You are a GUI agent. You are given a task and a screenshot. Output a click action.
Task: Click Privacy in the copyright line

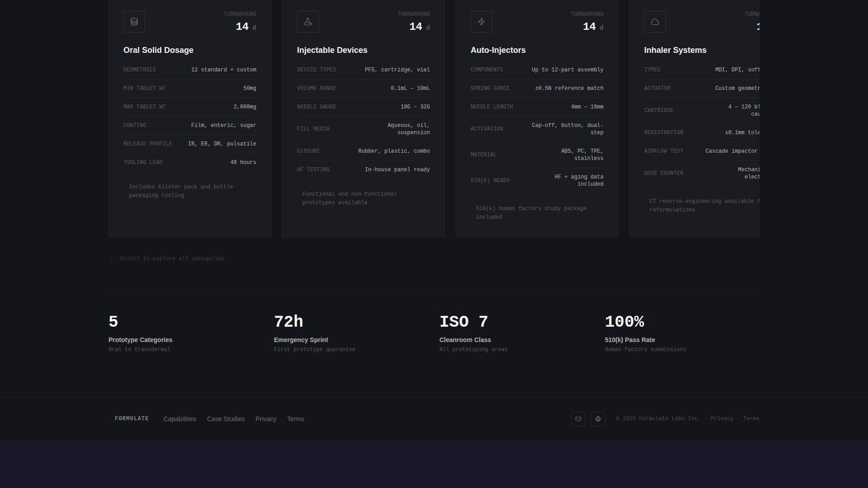722,418
